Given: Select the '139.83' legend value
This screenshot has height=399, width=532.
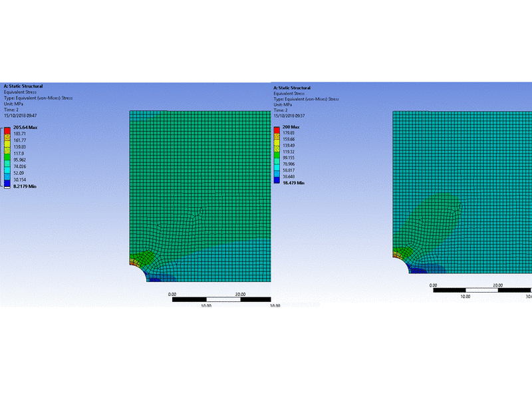Looking at the screenshot, I should (20, 147).
